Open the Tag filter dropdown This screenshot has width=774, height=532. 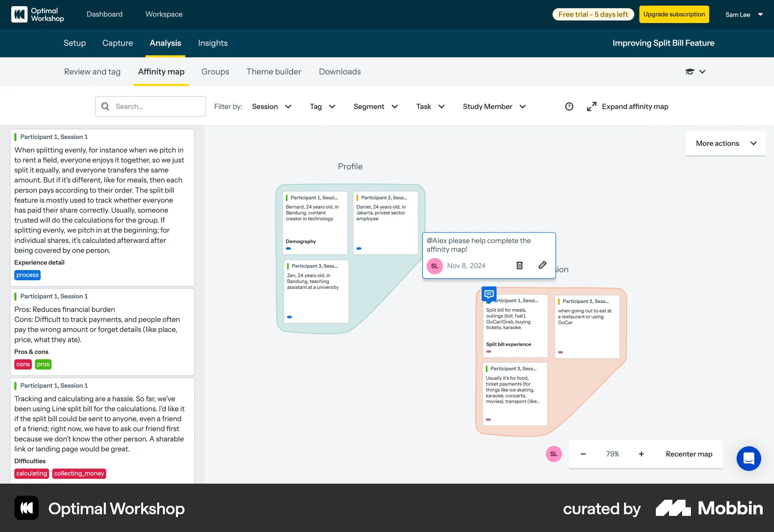pyautogui.click(x=322, y=106)
